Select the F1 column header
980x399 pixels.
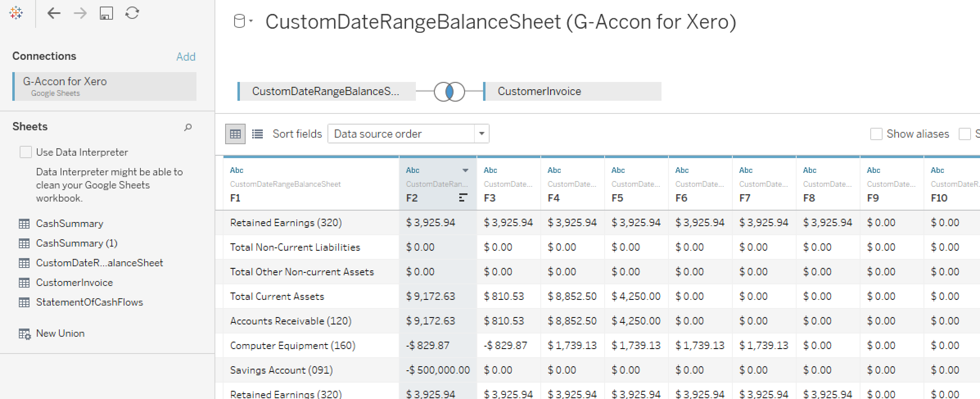point(311,184)
